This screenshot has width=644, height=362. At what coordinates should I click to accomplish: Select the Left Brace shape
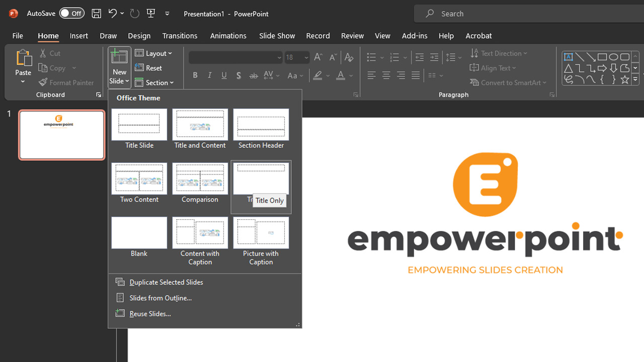point(602,79)
